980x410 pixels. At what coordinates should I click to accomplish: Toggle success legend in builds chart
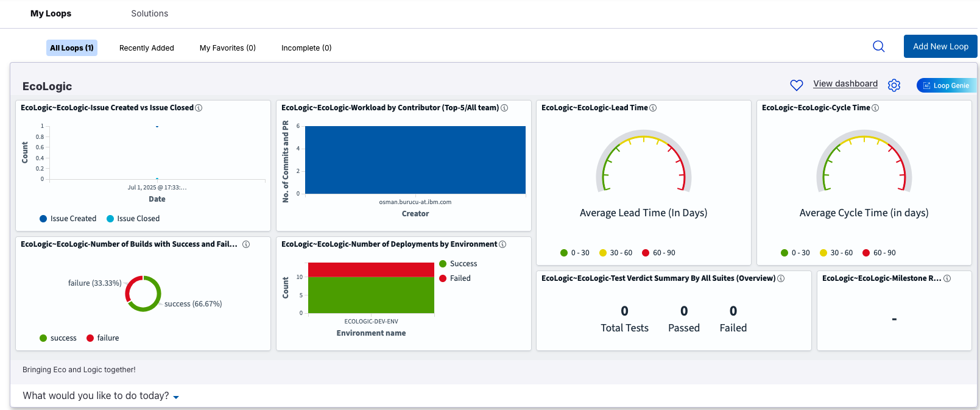[58, 338]
